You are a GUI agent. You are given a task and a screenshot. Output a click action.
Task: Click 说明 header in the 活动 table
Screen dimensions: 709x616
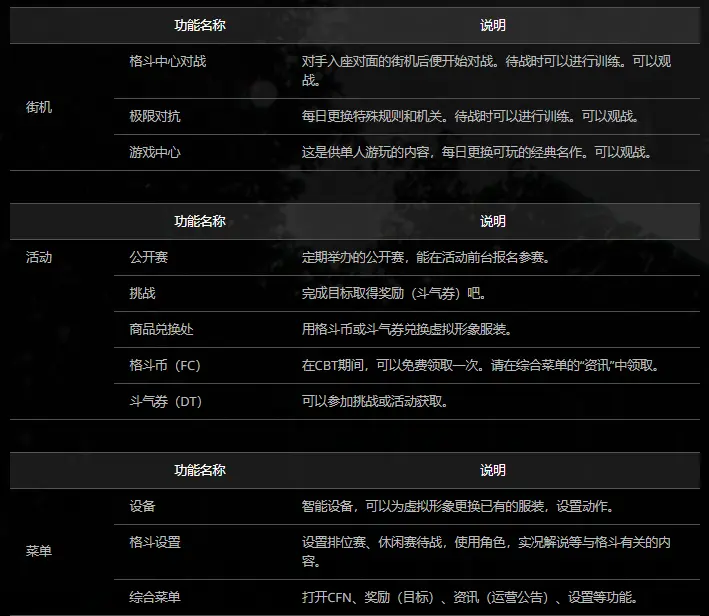tap(493, 222)
